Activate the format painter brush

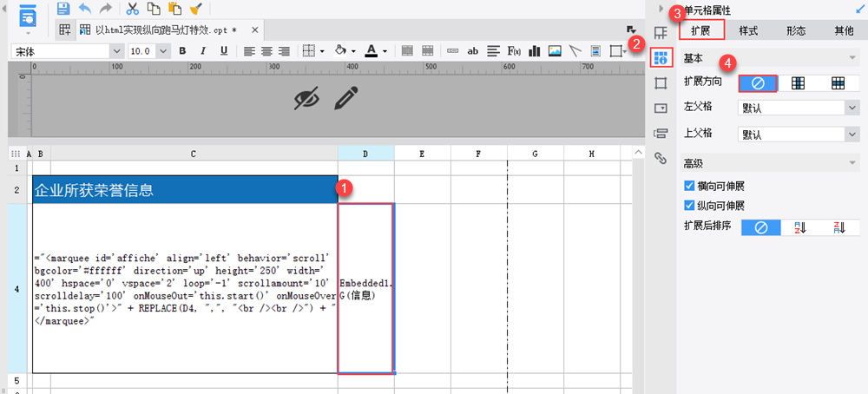pos(195,9)
